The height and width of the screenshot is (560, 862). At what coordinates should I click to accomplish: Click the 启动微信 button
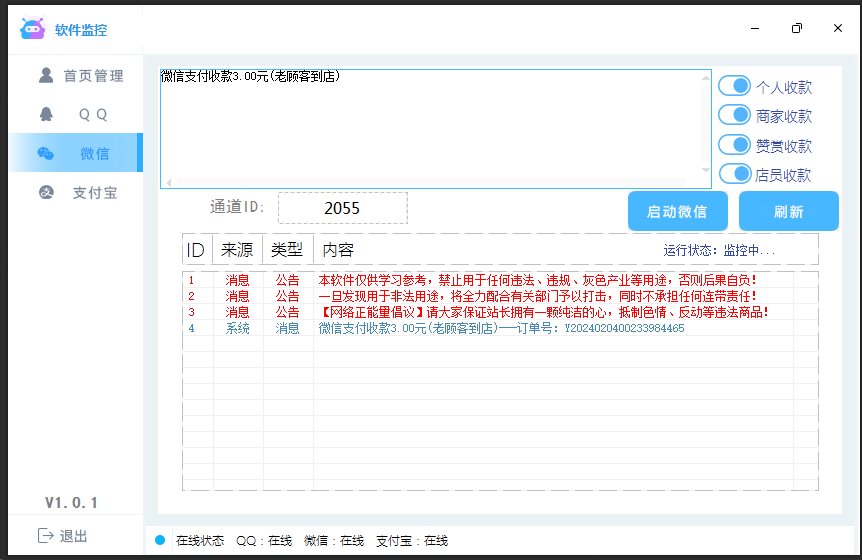[677, 212]
